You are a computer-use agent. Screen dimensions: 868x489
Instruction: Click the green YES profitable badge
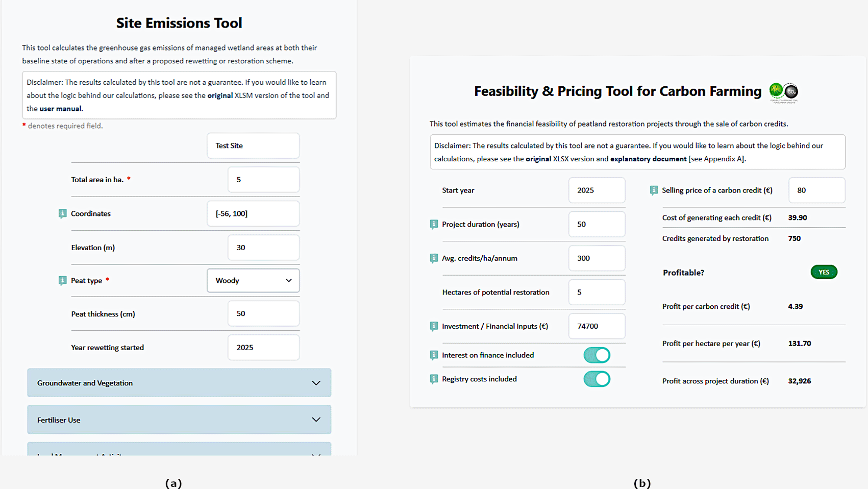point(824,272)
